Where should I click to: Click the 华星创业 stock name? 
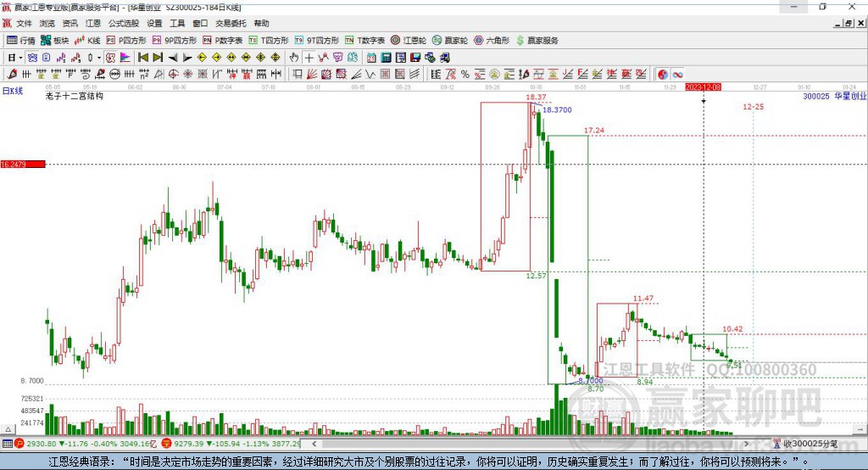click(850, 96)
